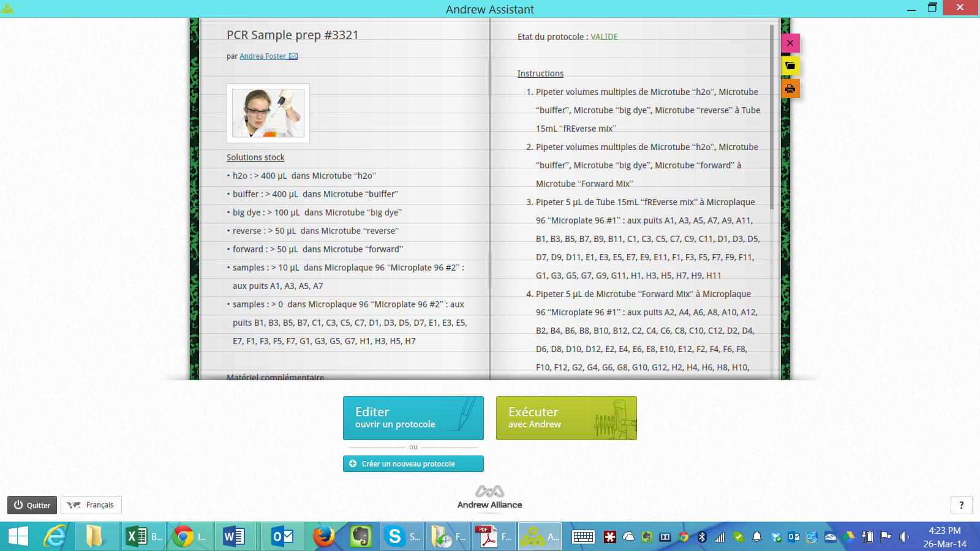Open the Google Drive tray icon

coord(849,537)
